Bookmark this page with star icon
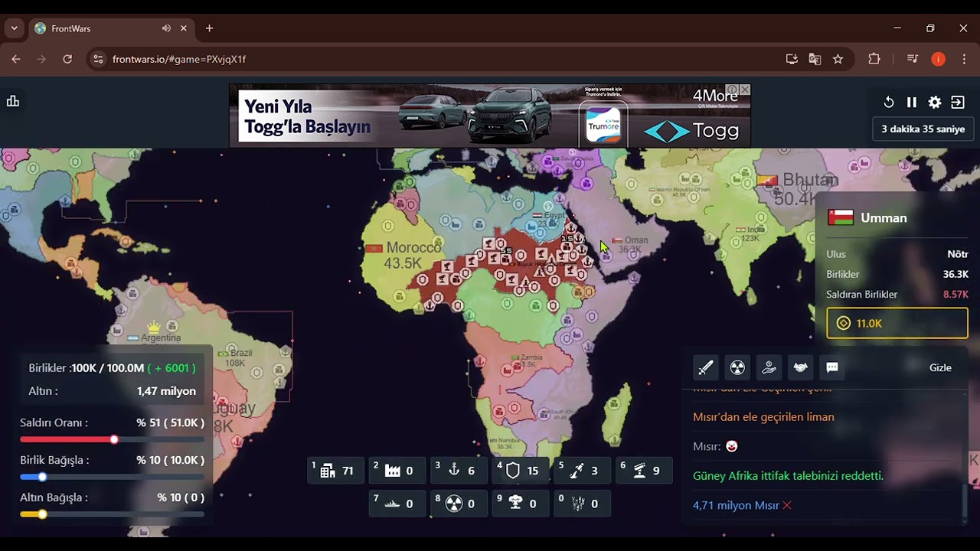Screen dimensions: 980x551 [838, 59]
